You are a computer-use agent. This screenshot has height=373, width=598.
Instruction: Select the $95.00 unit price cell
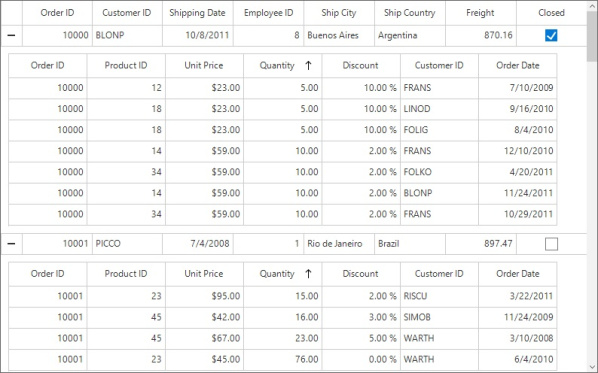click(204, 296)
